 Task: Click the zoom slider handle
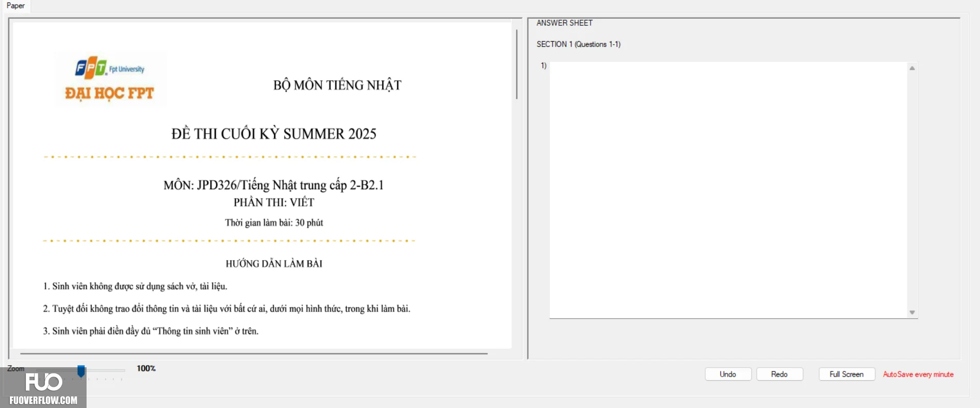(x=81, y=371)
